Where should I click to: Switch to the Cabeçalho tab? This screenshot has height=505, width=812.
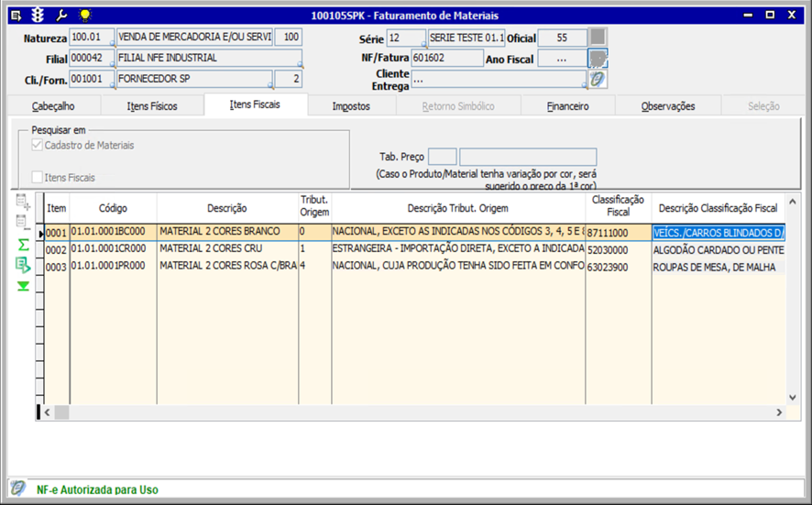coord(53,106)
